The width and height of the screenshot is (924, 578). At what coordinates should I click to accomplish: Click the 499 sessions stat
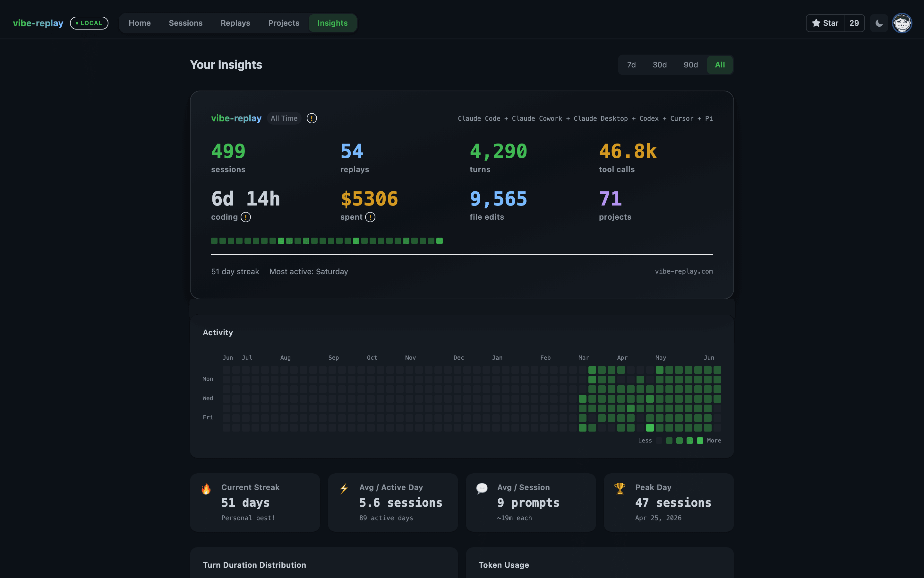[228, 157]
